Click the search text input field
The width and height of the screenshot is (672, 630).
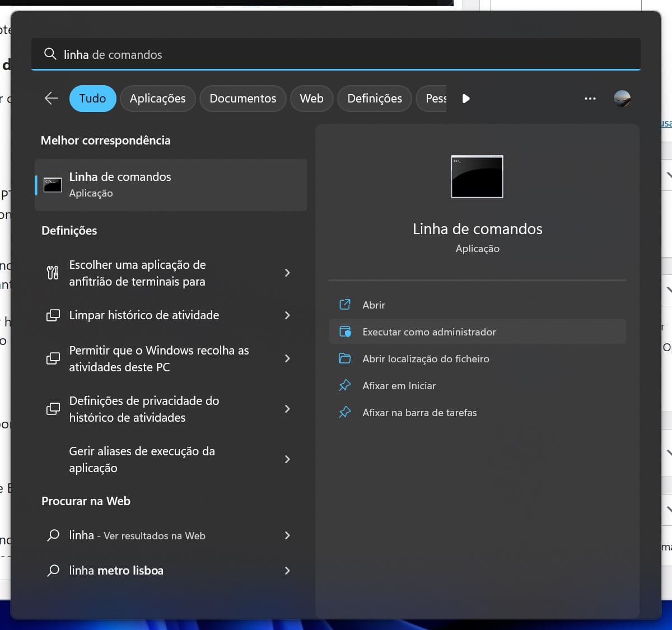336,54
